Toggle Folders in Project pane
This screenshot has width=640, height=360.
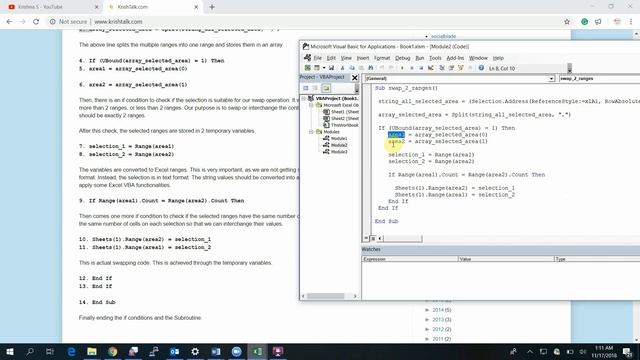click(326, 88)
